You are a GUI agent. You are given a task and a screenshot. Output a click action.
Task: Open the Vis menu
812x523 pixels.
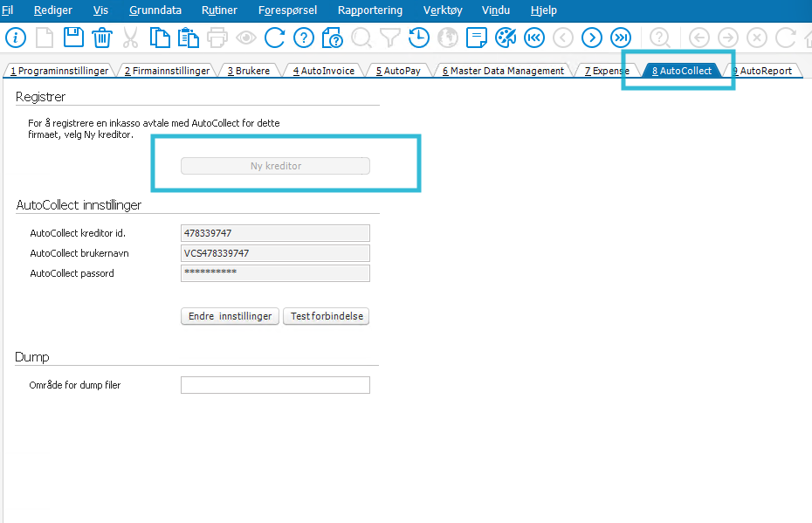click(x=100, y=10)
